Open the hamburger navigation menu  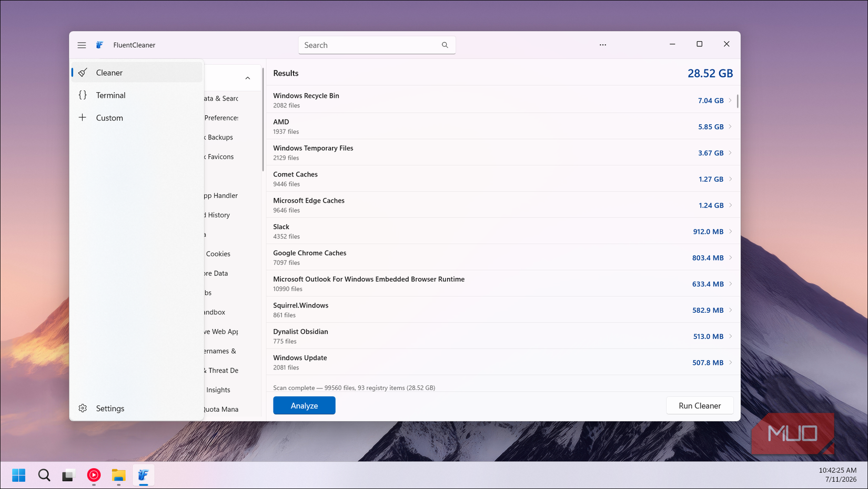coord(82,45)
